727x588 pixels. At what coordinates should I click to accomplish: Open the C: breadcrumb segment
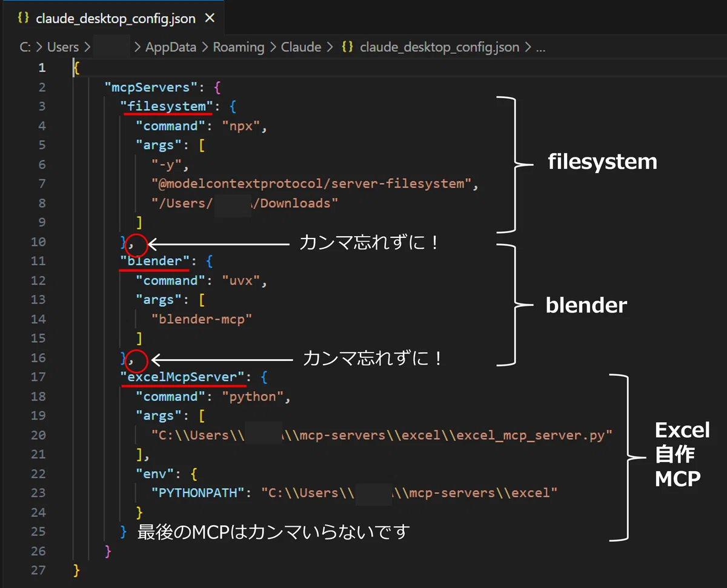(x=25, y=47)
